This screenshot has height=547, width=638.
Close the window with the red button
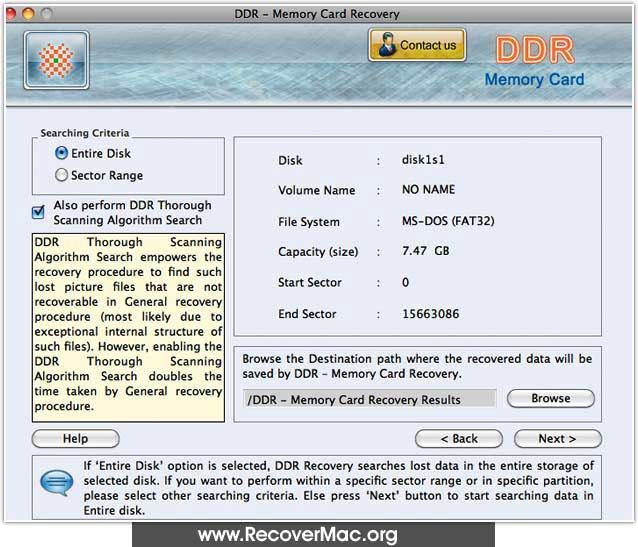[x=12, y=13]
